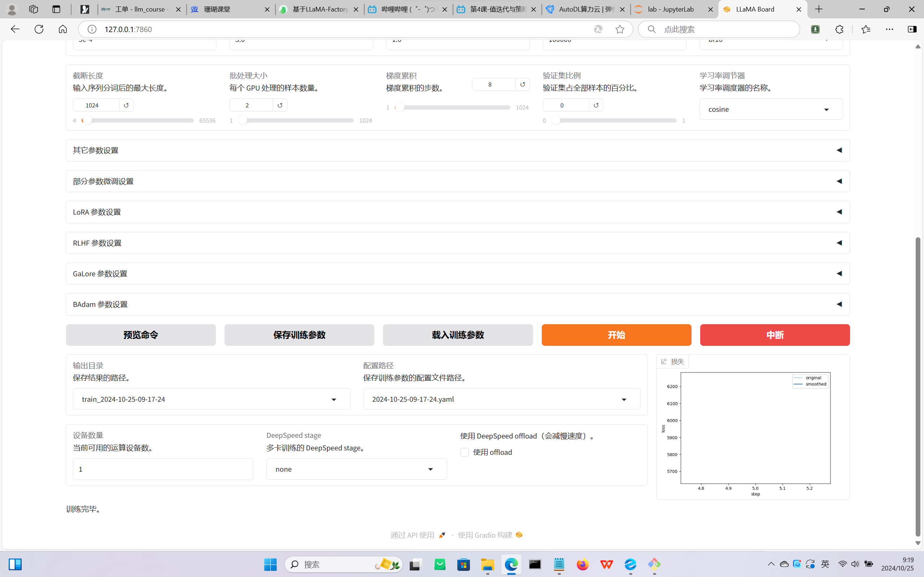Enable the 使用 offload checkbox
The width and height of the screenshot is (924, 577).
(x=464, y=452)
